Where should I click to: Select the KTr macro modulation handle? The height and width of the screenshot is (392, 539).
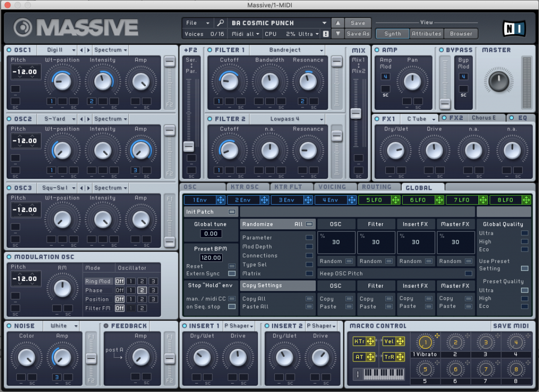[x=370, y=342]
